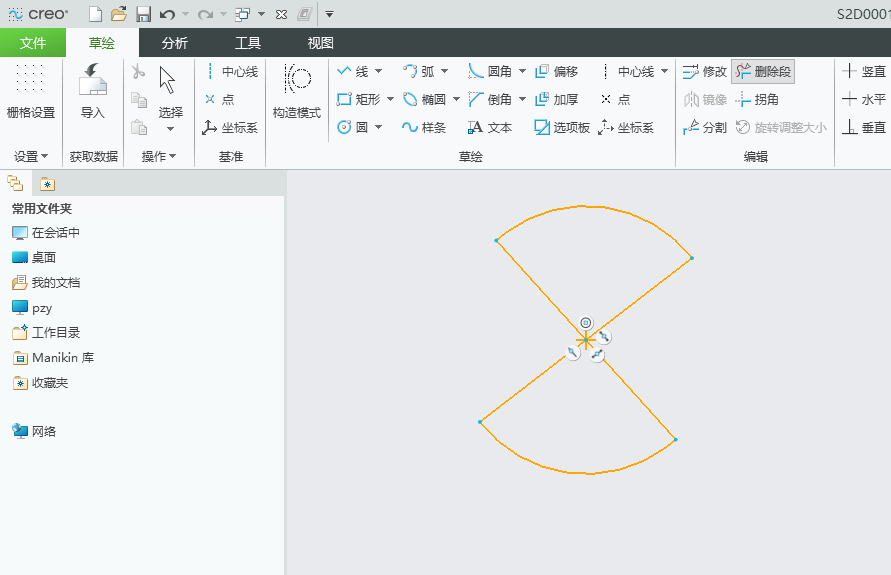
Task: Expand the 设置 group dropdown
Action: (31, 156)
